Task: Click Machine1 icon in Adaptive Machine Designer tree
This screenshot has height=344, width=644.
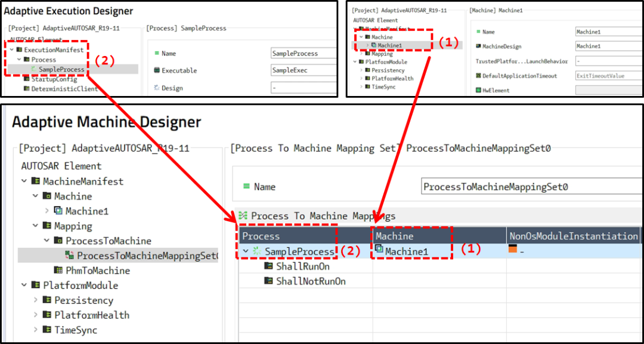Action: click(x=58, y=210)
